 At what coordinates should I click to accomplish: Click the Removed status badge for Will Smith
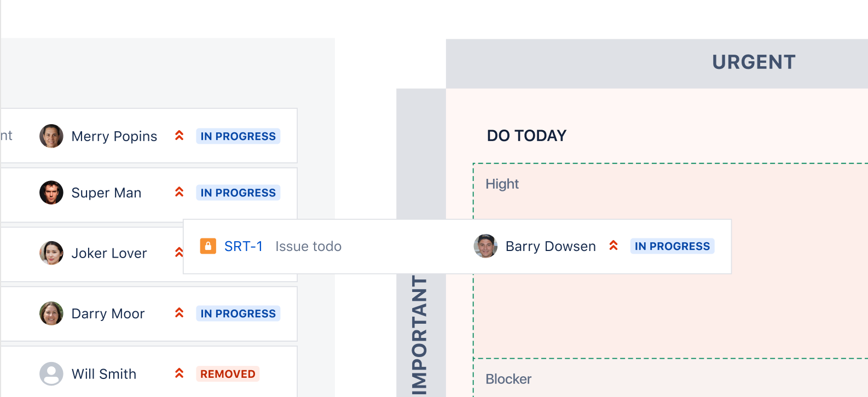[228, 374]
